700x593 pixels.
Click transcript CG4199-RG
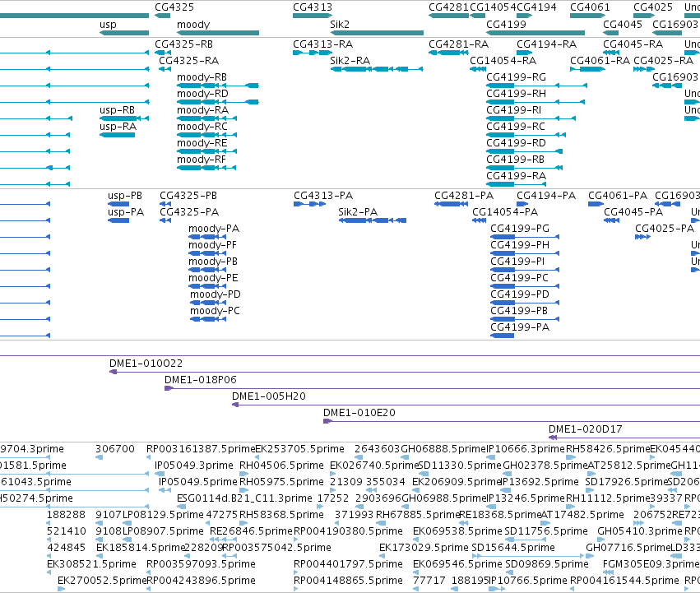[516, 77]
